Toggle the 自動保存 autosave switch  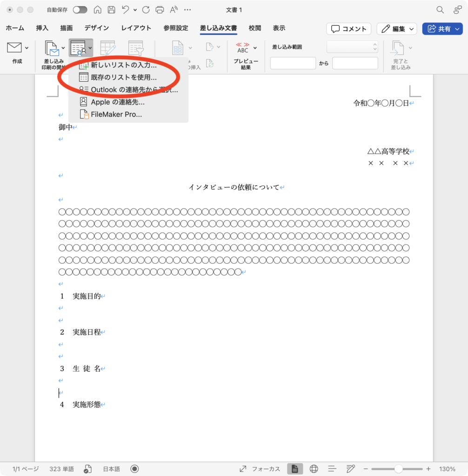(x=80, y=10)
